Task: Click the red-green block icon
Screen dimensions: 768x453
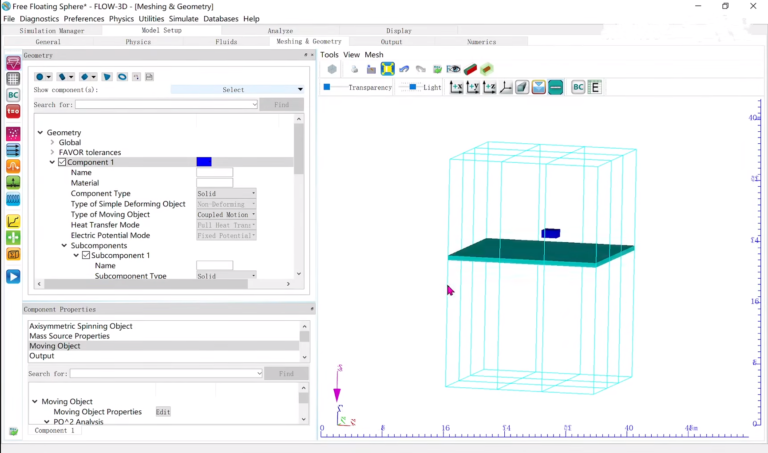Action: (471, 69)
